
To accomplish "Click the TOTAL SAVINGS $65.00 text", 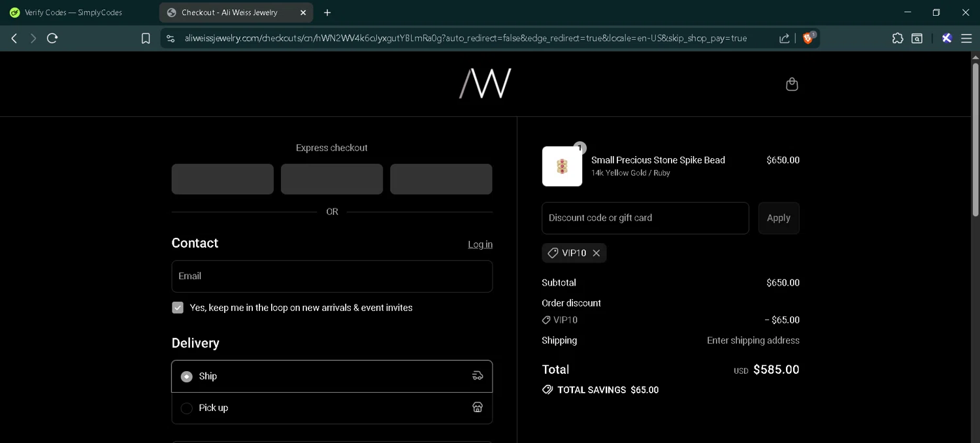I will 608,390.
